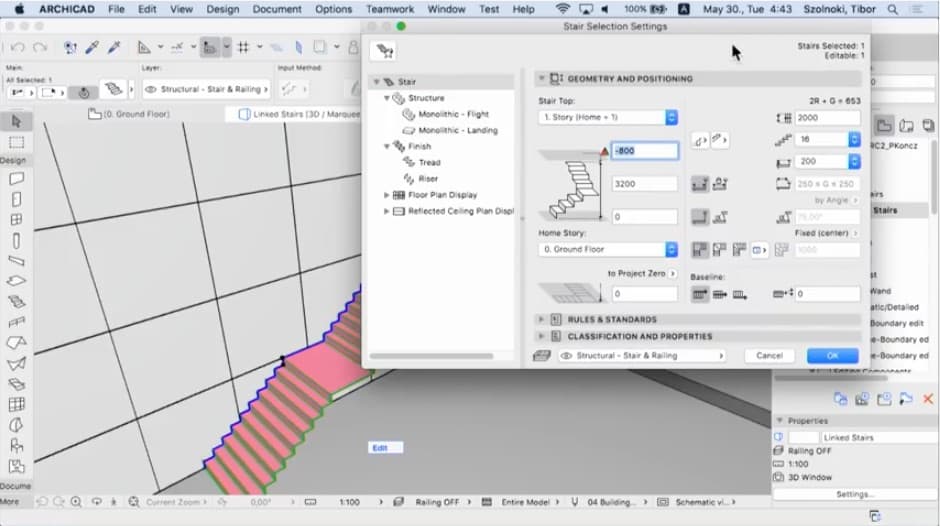Select the Slab tool

[16, 281]
